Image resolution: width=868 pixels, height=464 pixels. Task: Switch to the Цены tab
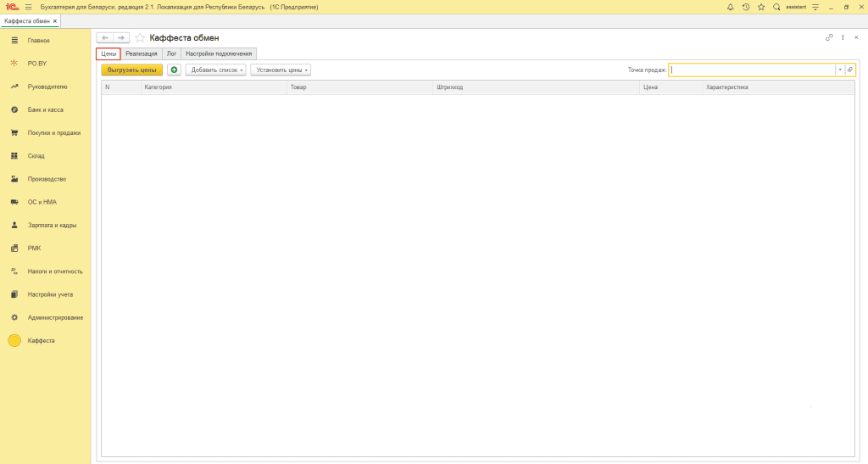(x=108, y=53)
